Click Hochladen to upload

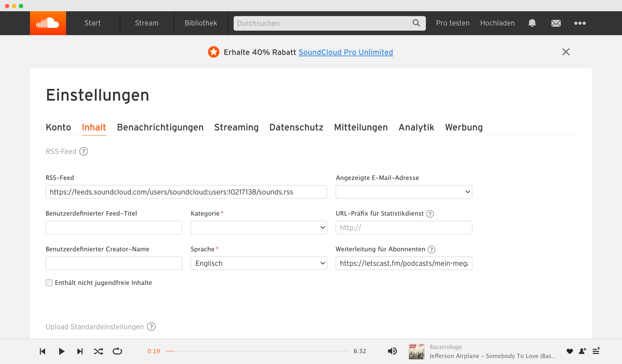(x=498, y=23)
